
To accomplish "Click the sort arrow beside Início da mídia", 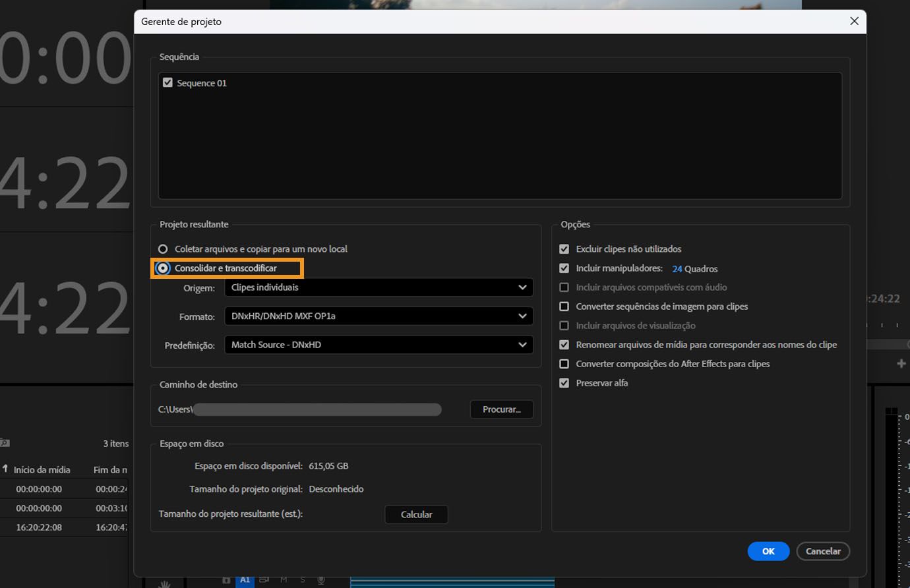I will (x=5, y=469).
